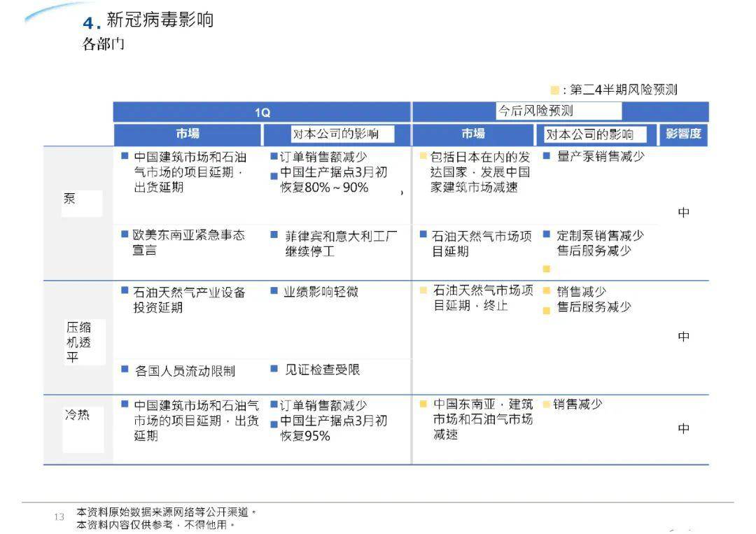This screenshot has height=534, width=756.
Task: Click the page number 13 in footer
Action: [59, 517]
